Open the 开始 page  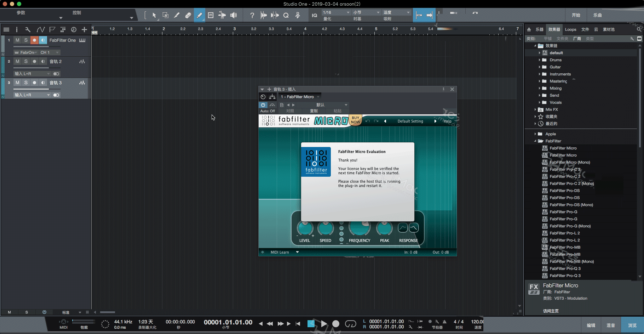click(x=576, y=15)
